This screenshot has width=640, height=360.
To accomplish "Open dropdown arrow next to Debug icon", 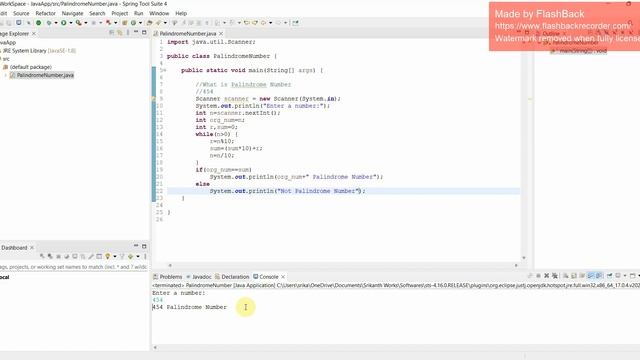I will pos(56,23).
